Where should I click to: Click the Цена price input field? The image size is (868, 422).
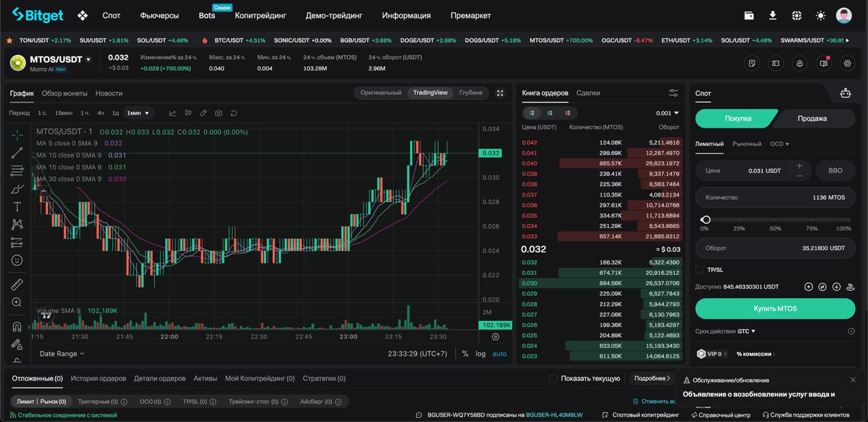coord(753,170)
